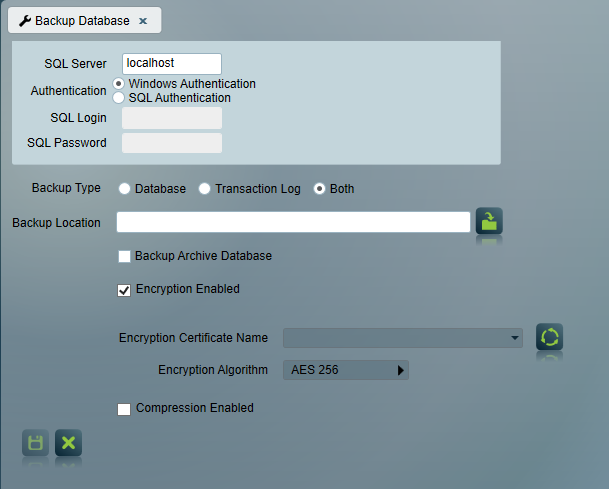Click the Backup Type label
The height and width of the screenshot is (489, 609).
[66, 188]
